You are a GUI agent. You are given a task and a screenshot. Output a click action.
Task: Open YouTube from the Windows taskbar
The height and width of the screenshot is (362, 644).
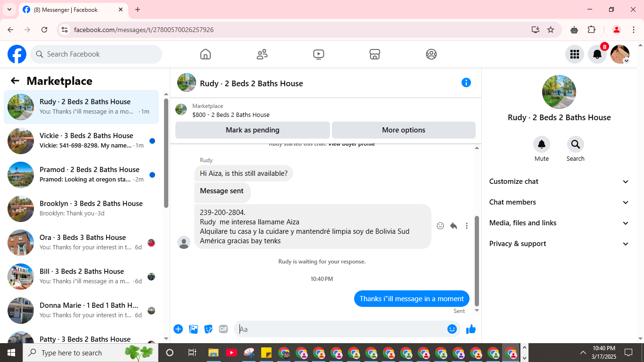231,353
